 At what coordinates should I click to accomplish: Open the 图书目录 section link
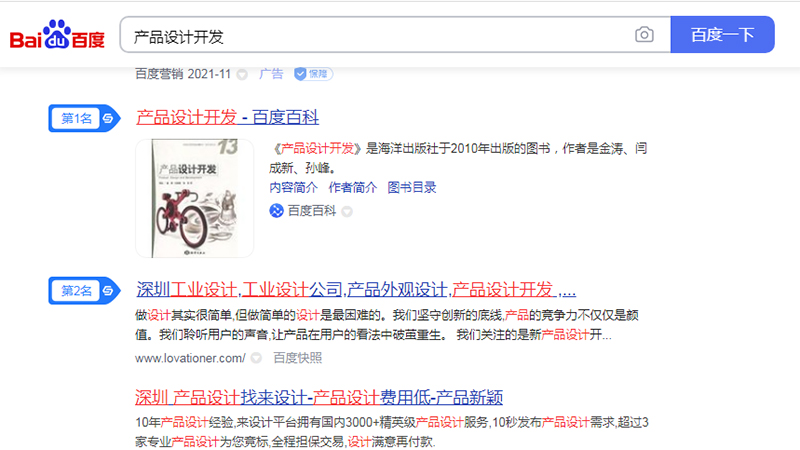tap(412, 187)
